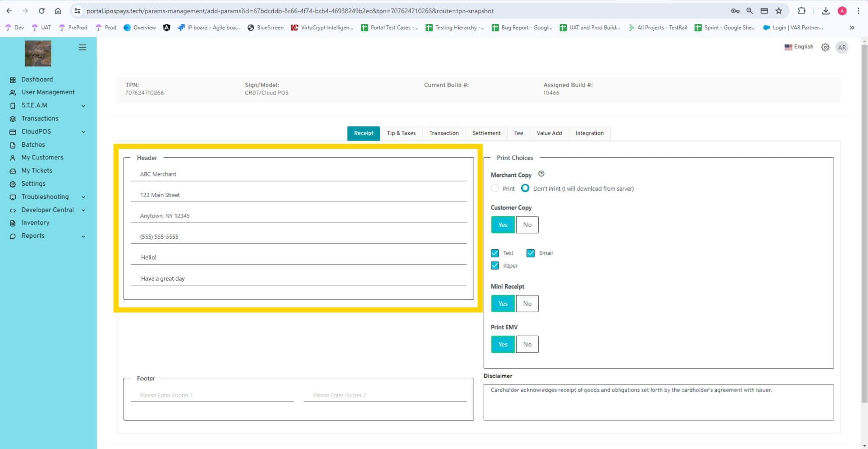
Task: Set Customer Copy to Yes
Action: tap(503, 225)
